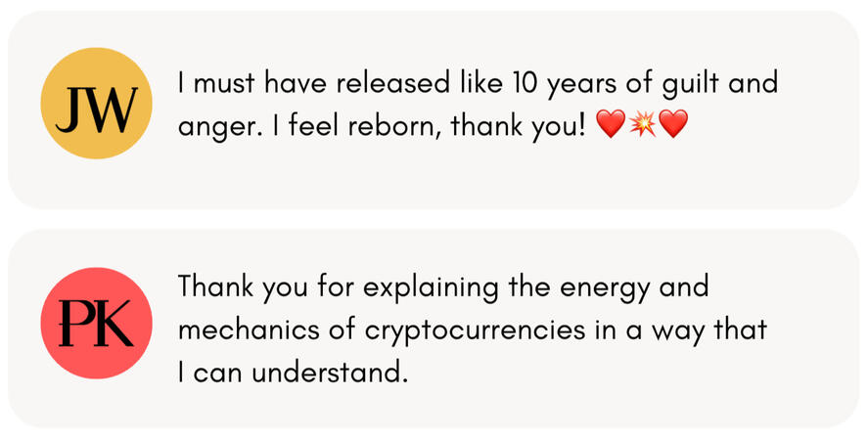The width and height of the screenshot is (868, 439).
Task: Click the word "mechanics" in second testimonial
Action: (250, 330)
